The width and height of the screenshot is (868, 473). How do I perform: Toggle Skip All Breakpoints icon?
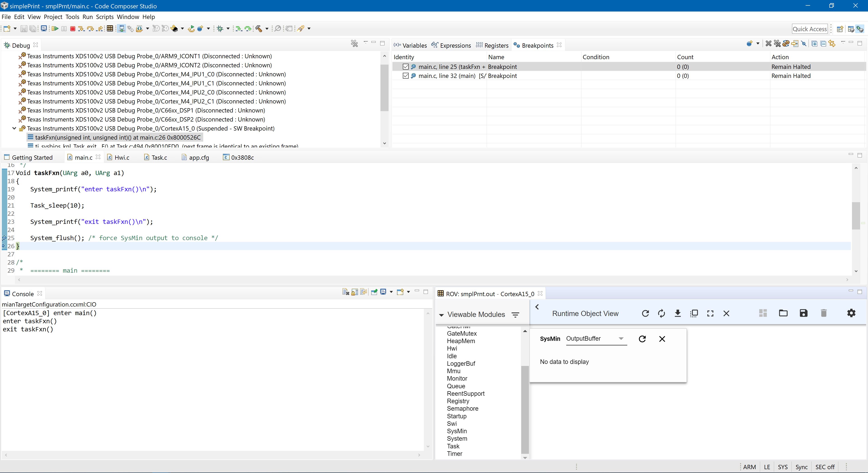pos(804,43)
